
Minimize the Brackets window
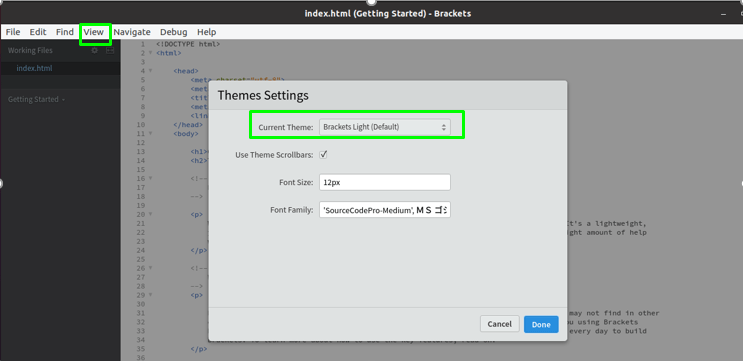click(723, 14)
